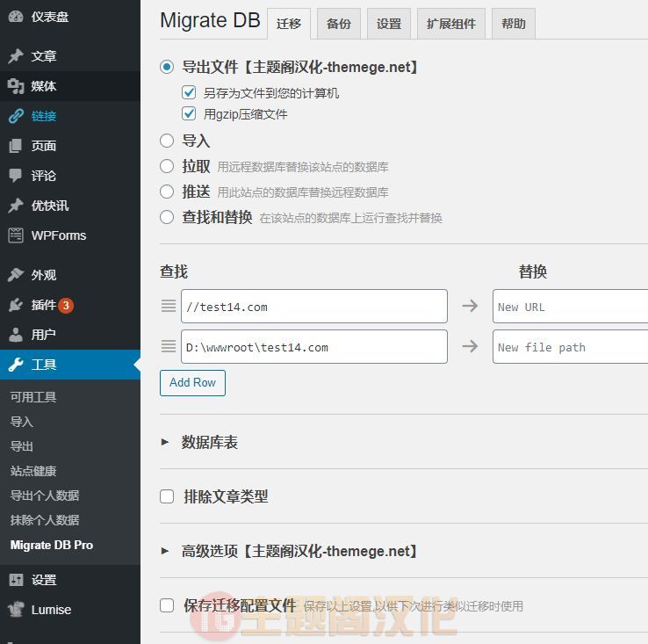648x644 pixels.
Task: Uncheck 另存为文件到您的计算机 checkbox
Action: tap(189, 92)
